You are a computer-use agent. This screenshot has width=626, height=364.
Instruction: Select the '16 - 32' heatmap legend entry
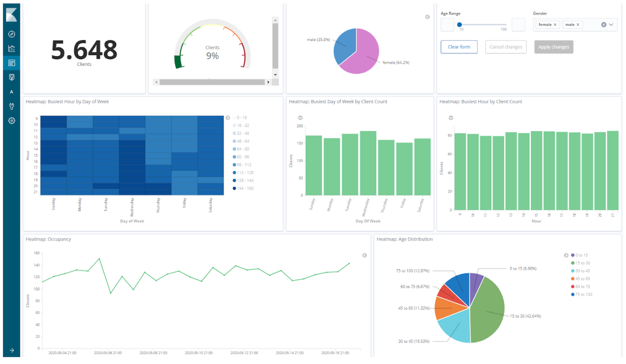coord(241,126)
